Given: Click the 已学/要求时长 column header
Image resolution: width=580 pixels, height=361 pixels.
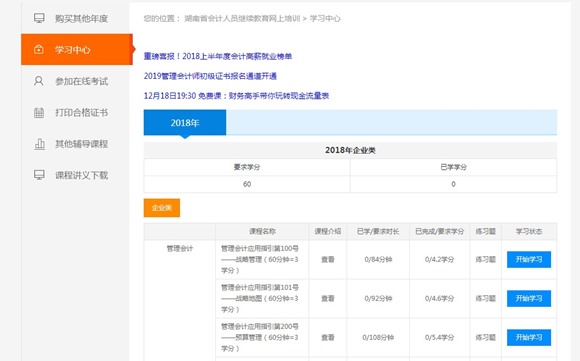Looking at the screenshot, I should tap(378, 232).
